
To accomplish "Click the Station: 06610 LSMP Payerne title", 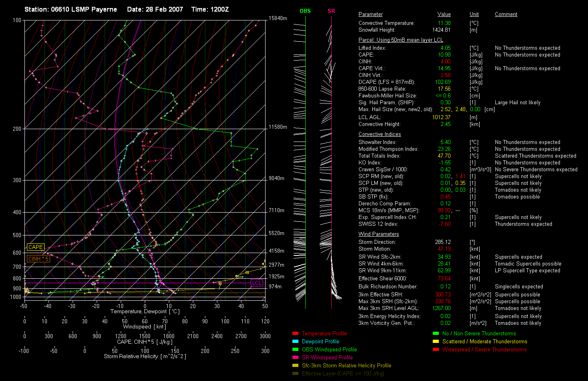I will 71,9.
